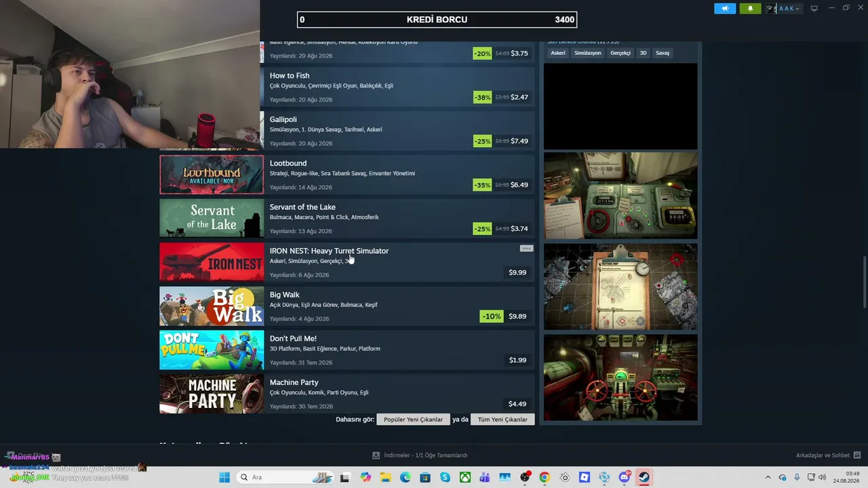Viewport: 868px width, 488px height.
Task: View the clipboard map screenshot
Action: click(x=620, y=287)
